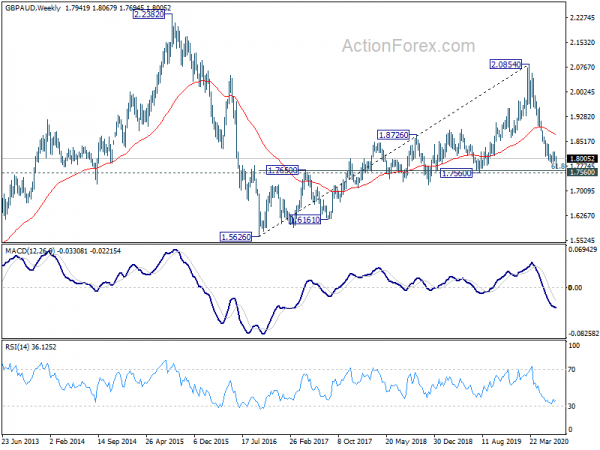
Task: Click the MACD 0.069429 scale value
Action: 583,249
